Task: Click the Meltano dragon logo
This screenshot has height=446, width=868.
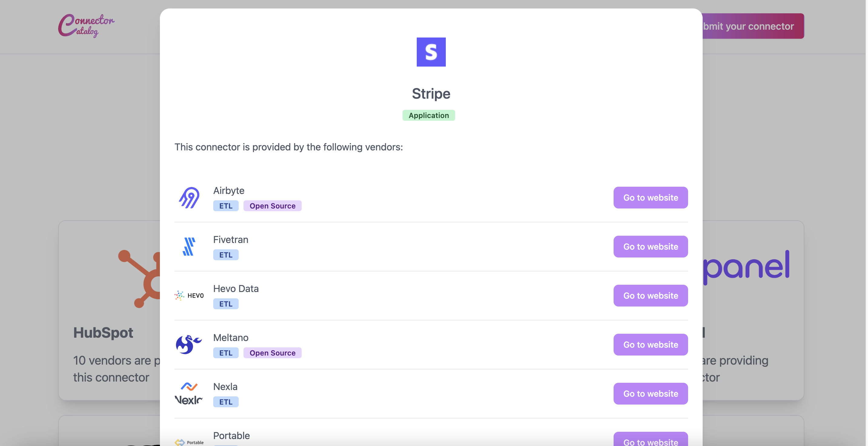Action: pyautogui.click(x=189, y=344)
